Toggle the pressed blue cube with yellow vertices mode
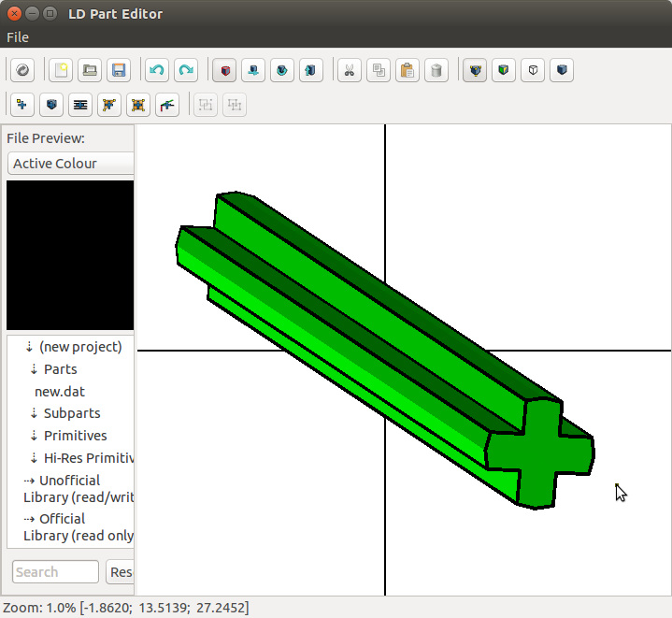Screen dimensions: 672x618 pos(475,70)
